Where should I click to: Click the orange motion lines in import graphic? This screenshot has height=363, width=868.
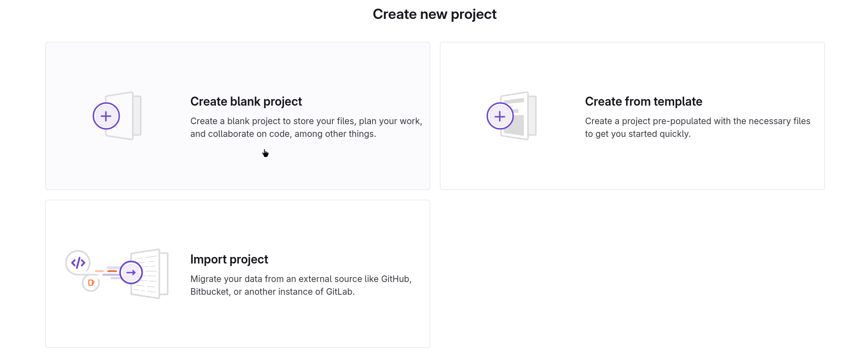pos(107,271)
